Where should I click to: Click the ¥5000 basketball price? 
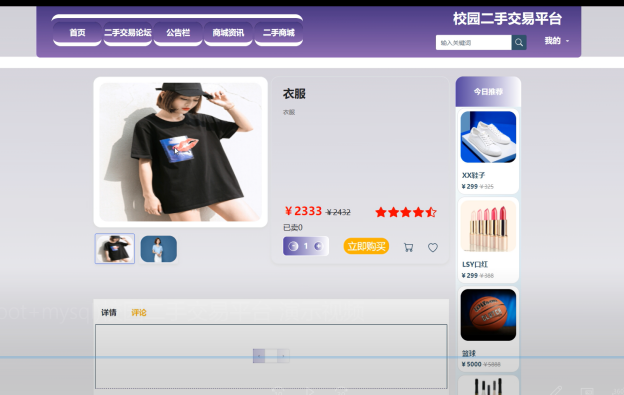click(471, 364)
